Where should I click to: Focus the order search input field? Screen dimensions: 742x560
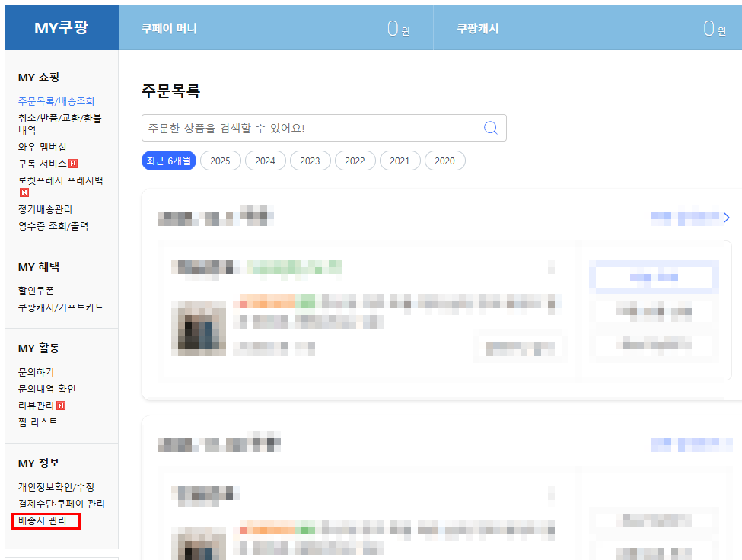[323, 128]
